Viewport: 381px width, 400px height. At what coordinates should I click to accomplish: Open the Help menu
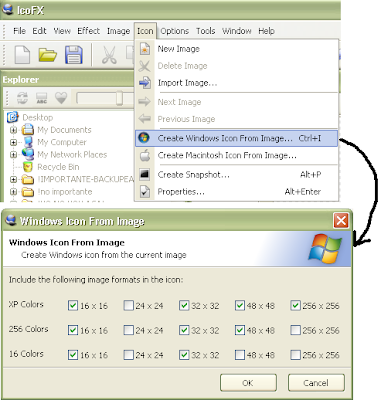pyautogui.click(x=266, y=31)
